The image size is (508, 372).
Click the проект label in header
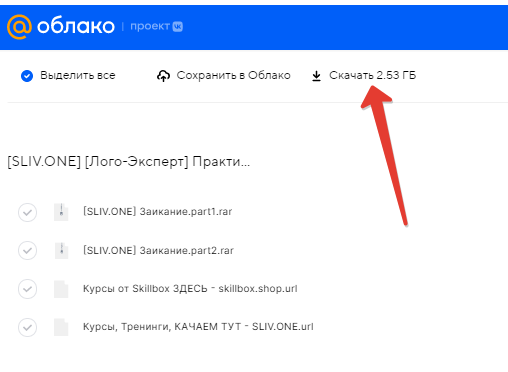150,26
